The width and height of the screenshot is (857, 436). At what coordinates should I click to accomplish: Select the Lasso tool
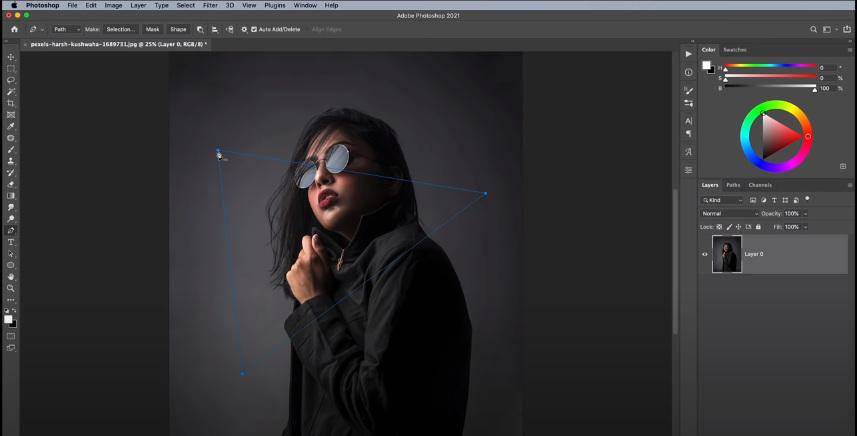[11, 80]
